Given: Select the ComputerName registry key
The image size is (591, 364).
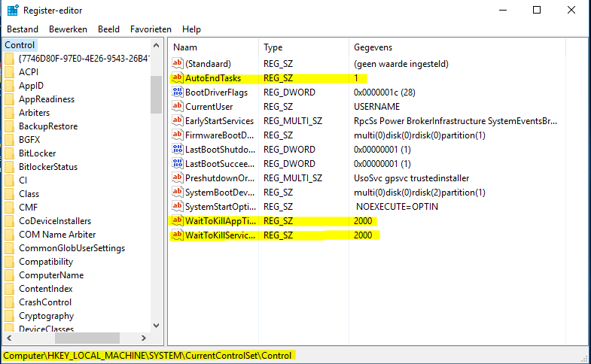Looking at the screenshot, I should click(x=51, y=275).
